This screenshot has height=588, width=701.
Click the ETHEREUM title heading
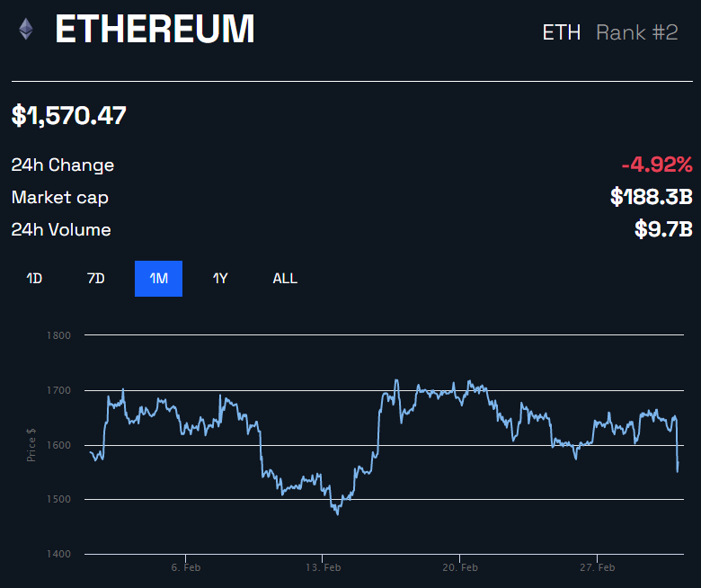pos(155,31)
